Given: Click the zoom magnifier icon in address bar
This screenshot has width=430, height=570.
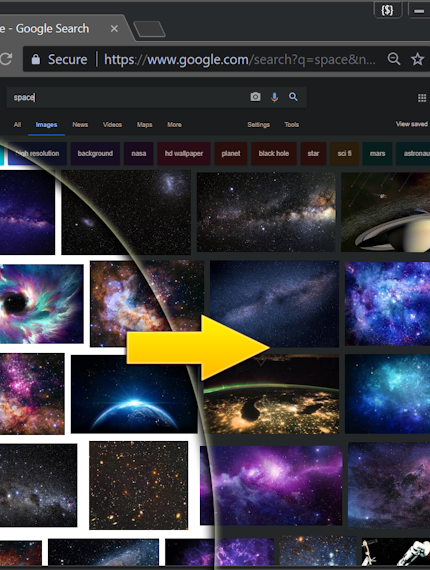Looking at the screenshot, I should click(x=394, y=59).
